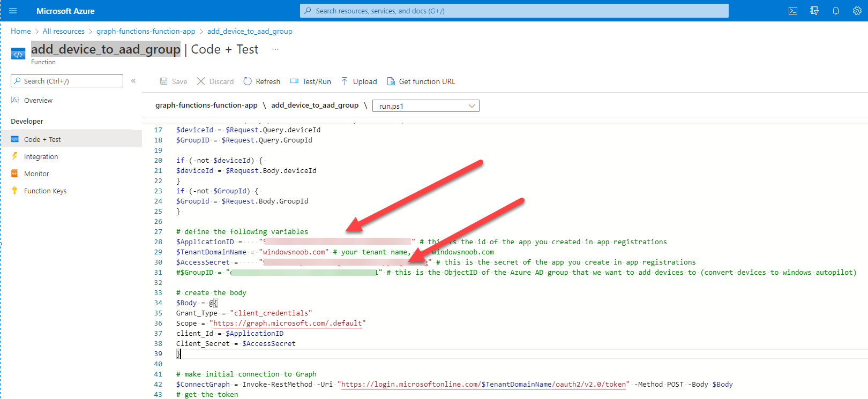Click the $TenantDomainName variable on line 29
This screenshot has height=399, width=868.
(x=211, y=252)
